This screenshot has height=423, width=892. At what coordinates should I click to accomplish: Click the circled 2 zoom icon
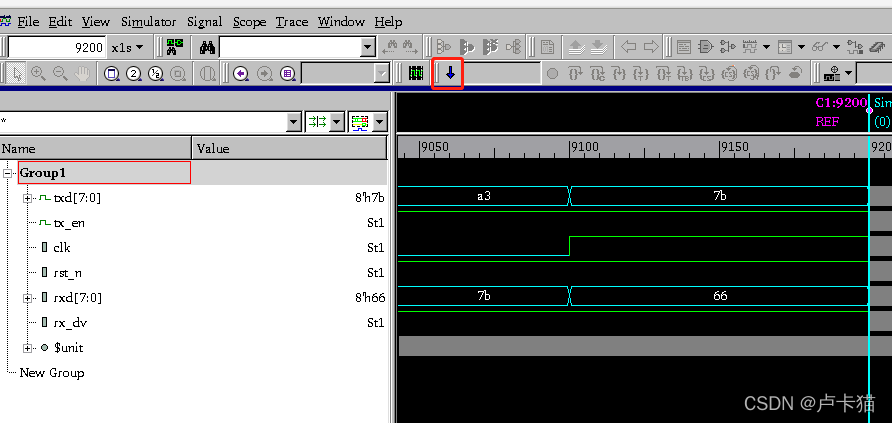(134, 73)
